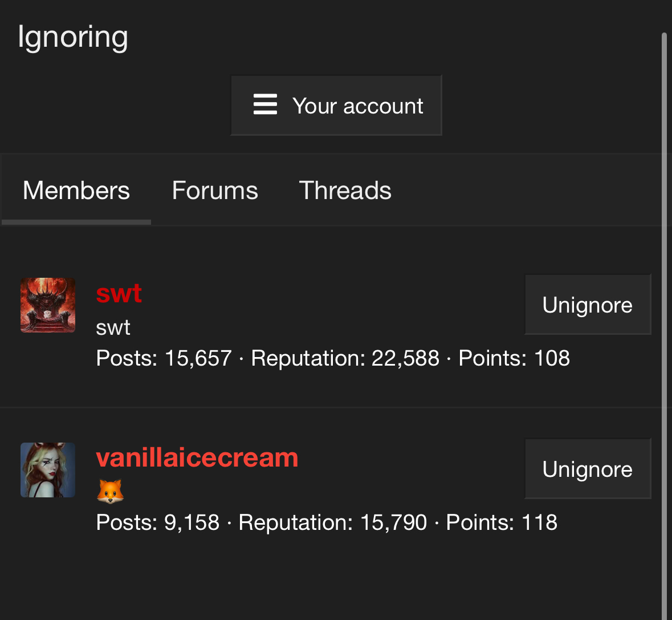Click swt's Posts 15,657 count
The image size is (672, 620).
(x=164, y=358)
